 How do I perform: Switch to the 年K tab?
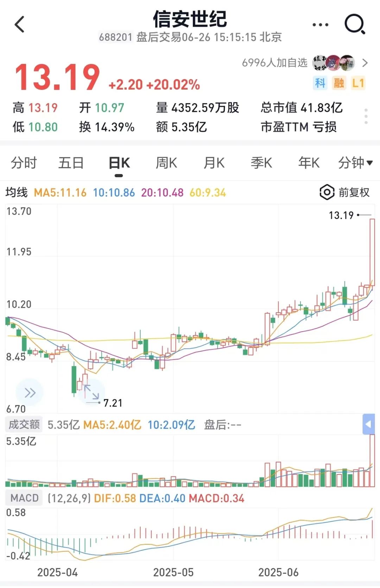[x=309, y=162]
